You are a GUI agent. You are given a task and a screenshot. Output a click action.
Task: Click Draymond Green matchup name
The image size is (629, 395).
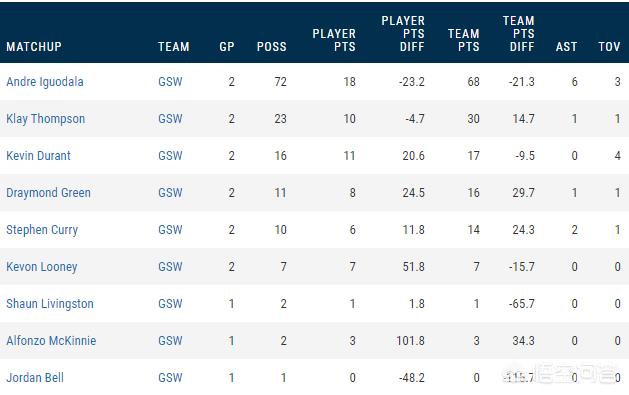pyautogui.click(x=49, y=192)
